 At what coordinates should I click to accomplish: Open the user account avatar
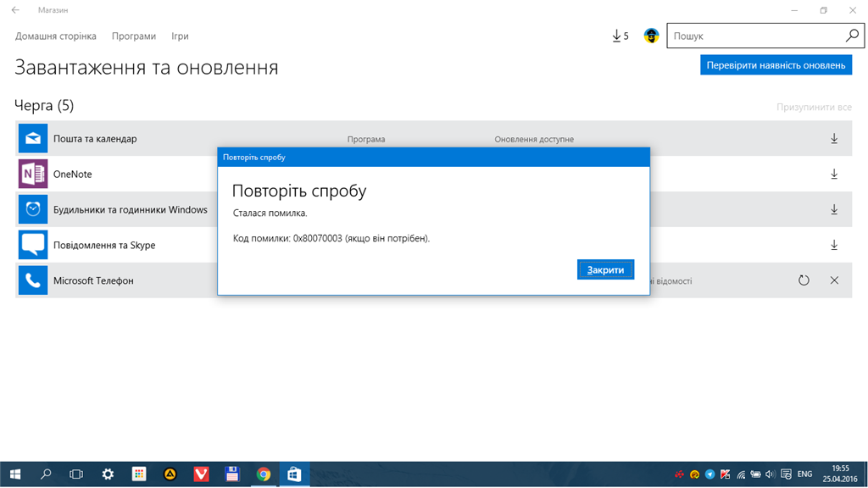tap(651, 36)
